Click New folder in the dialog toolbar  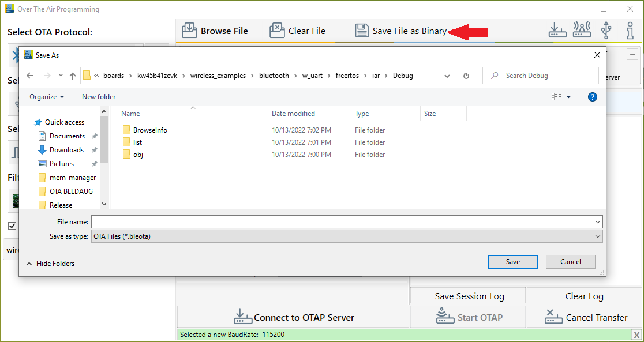click(99, 97)
